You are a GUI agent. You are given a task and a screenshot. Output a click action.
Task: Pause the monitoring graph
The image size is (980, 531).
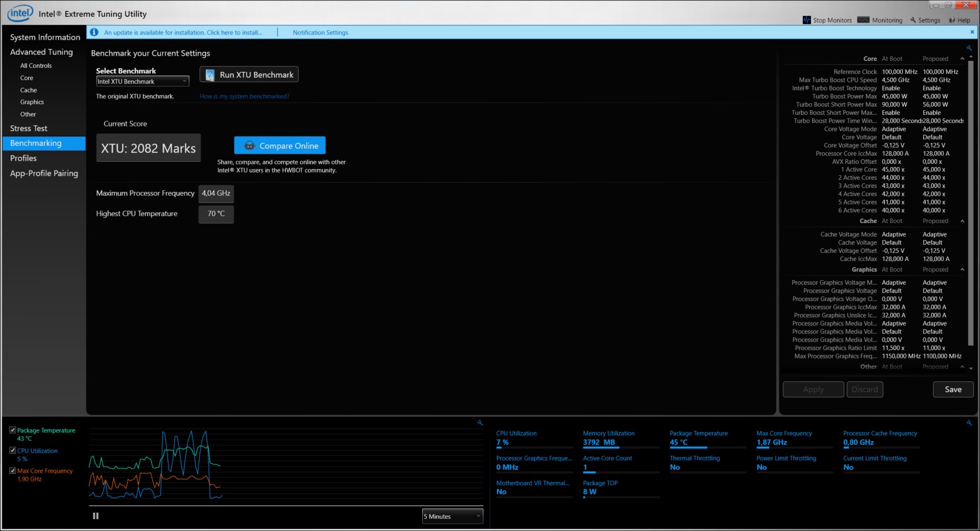click(95, 516)
